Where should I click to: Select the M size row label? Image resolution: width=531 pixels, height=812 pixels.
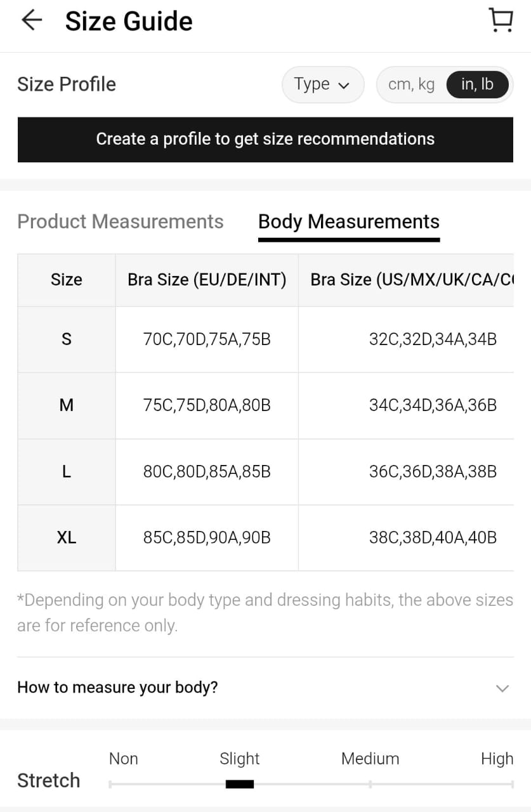tap(67, 405)
